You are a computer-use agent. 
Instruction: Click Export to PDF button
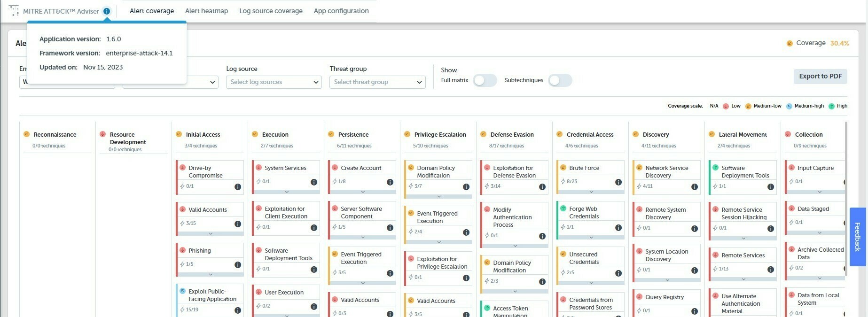pyautogui.click(x=820, y=76)
